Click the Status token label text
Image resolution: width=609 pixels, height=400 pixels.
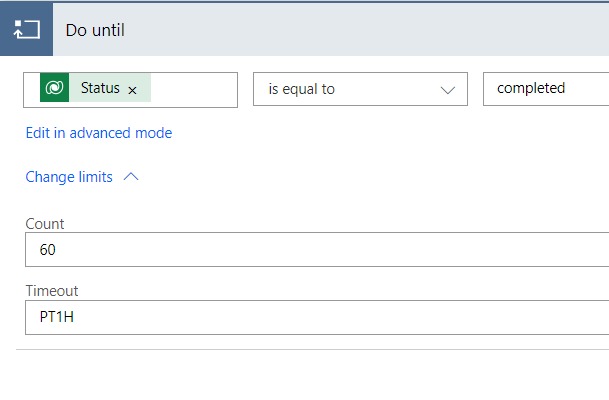[100, 88]
